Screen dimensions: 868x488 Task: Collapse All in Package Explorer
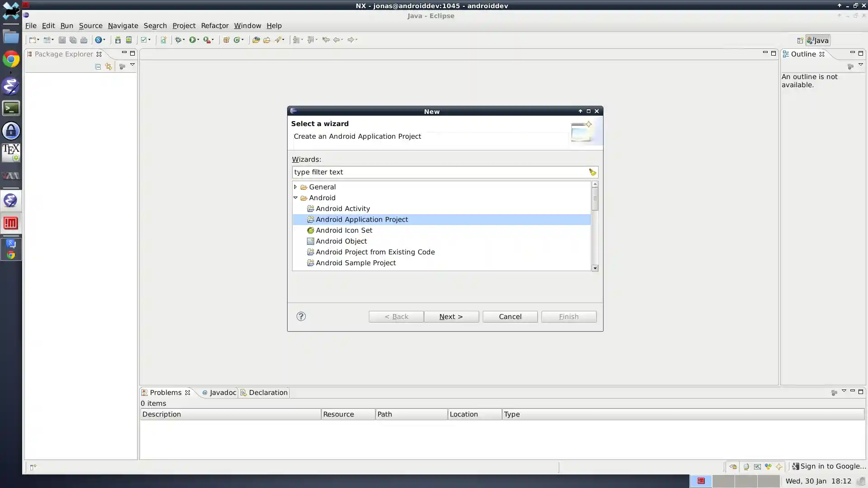tap(98, 66)
